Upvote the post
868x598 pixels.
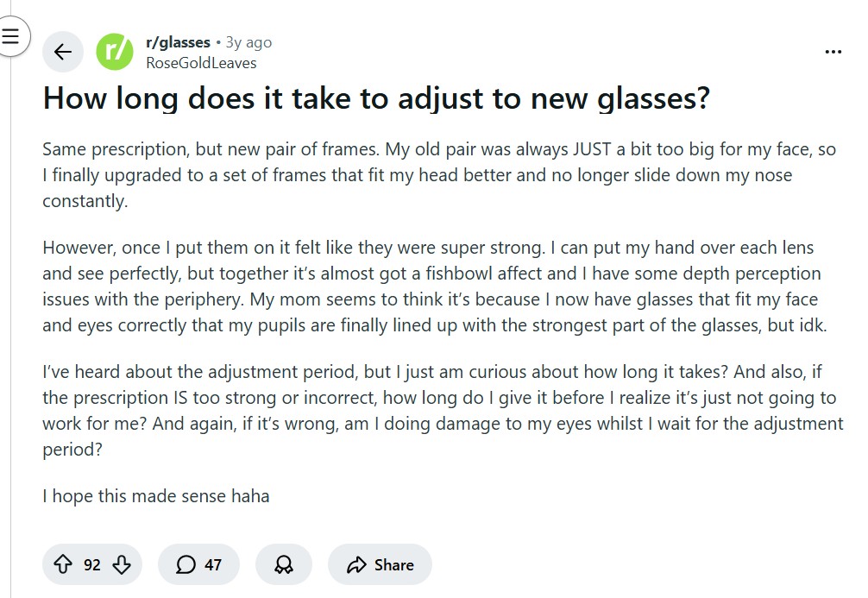62,565
